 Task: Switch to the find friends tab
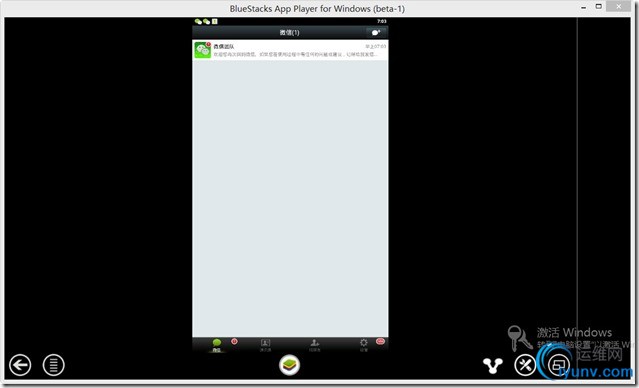314,345
